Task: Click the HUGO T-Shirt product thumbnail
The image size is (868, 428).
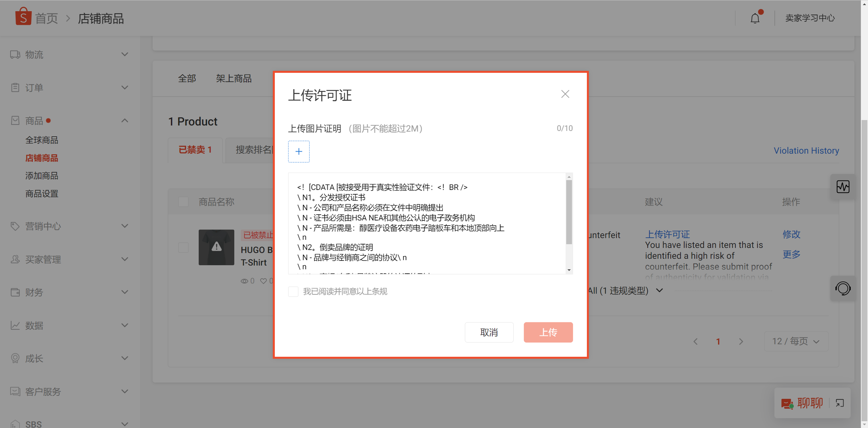Action: 216,247
